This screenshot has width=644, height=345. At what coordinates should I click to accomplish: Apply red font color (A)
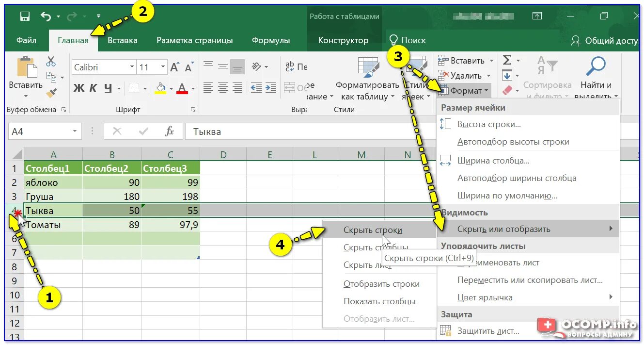pos(182,88)
